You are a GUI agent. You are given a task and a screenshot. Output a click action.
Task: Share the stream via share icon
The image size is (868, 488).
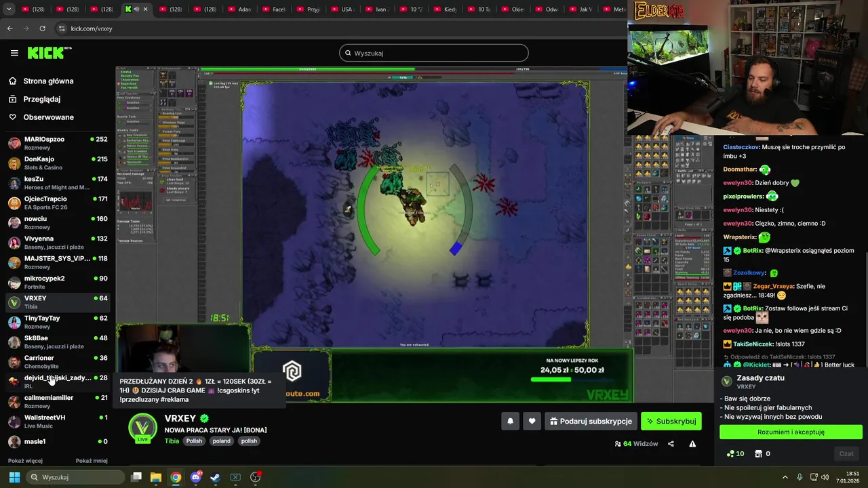[x=671, y=444]
